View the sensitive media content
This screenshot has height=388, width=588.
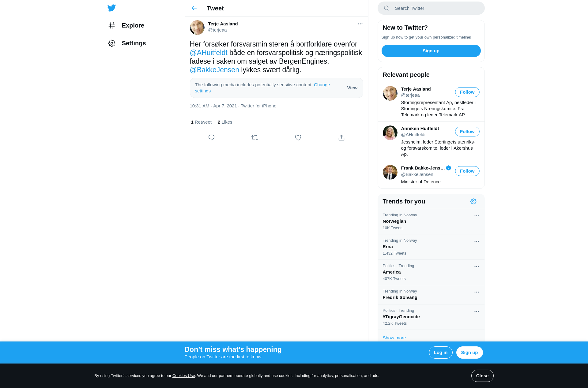click(x=352, y=88)
